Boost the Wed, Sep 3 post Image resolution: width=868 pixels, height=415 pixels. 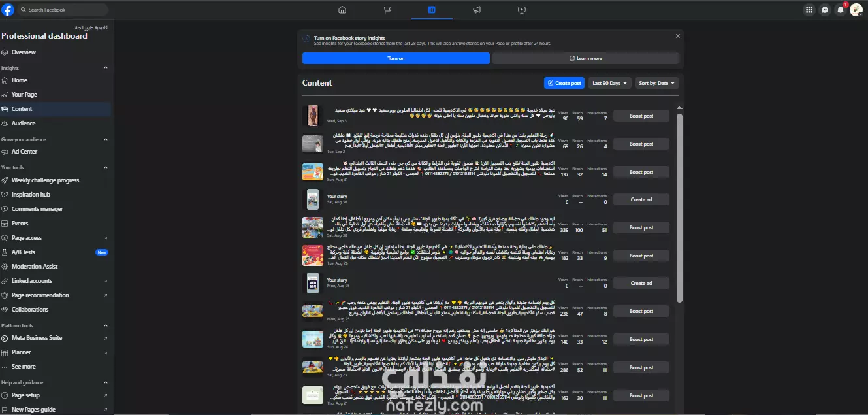pyautogui.click(x=641, y=116)
